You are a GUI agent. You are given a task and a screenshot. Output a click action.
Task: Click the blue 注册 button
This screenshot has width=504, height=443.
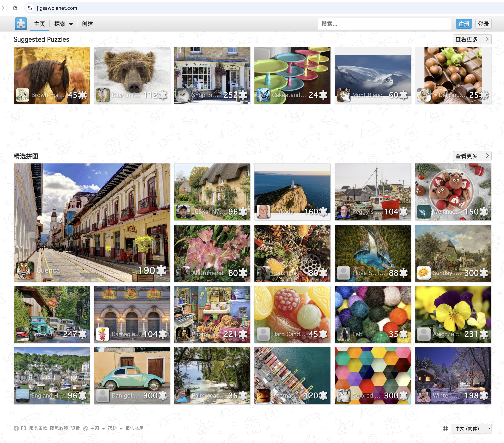(x=464, y=24)
